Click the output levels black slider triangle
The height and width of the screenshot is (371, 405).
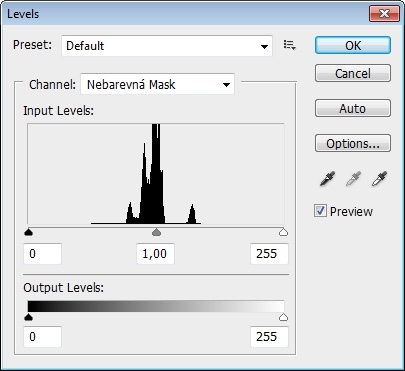[29, 317]
